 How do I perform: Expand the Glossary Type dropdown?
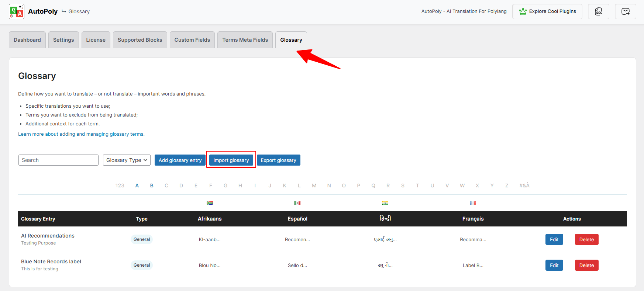[127, 160]
